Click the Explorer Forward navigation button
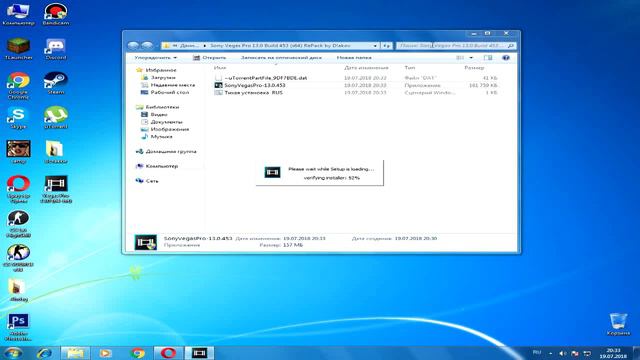 point(147,46)
